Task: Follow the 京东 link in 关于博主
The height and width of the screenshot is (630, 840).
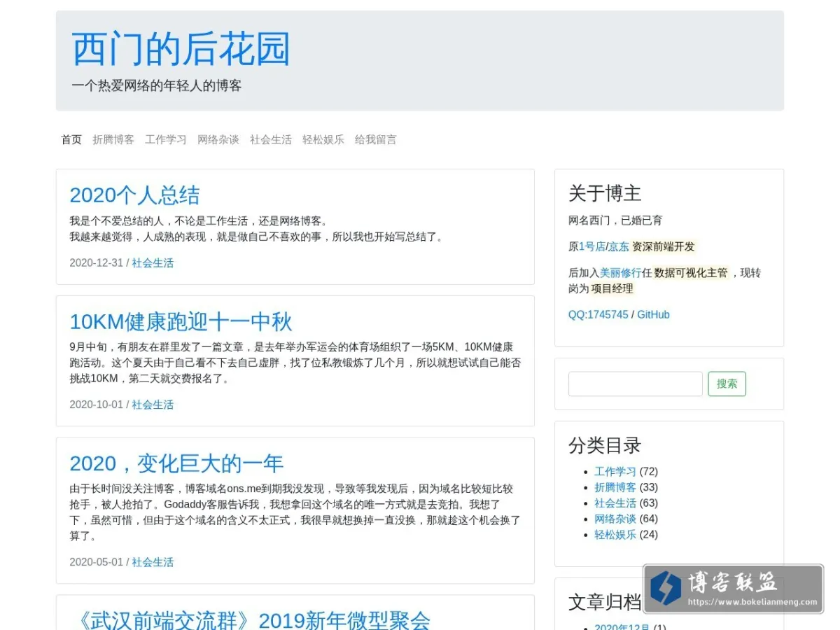Action: [619, 246]
